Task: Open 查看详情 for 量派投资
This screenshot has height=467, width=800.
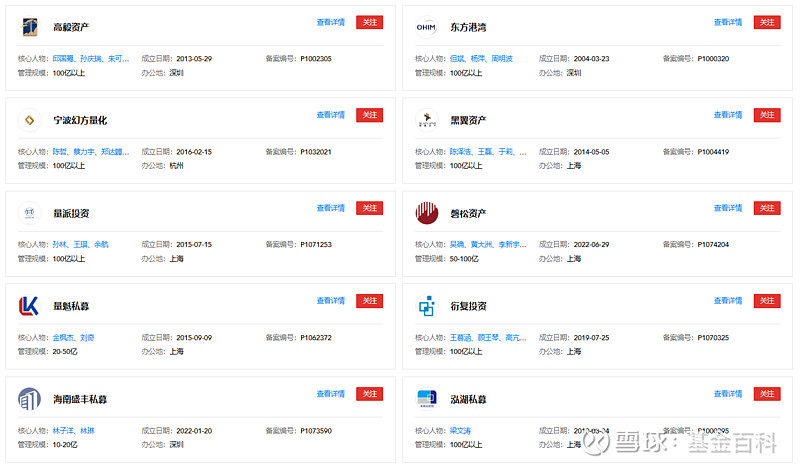Action: pos(331,208)
